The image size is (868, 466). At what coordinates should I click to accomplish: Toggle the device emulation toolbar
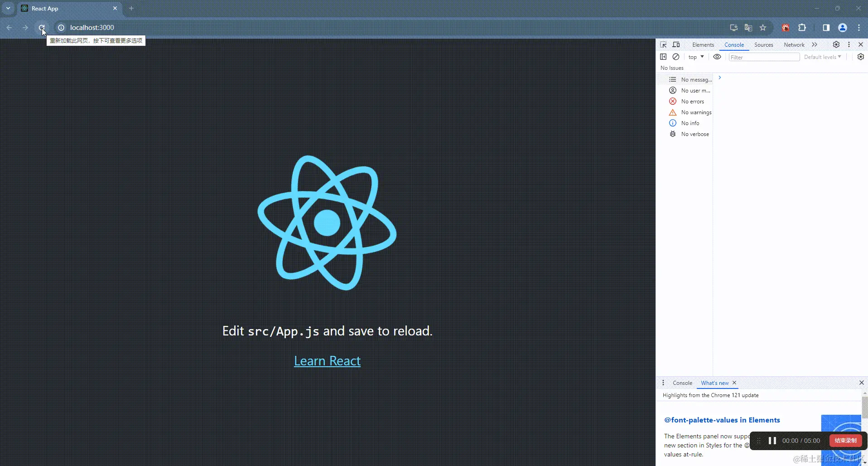point(676,44)
